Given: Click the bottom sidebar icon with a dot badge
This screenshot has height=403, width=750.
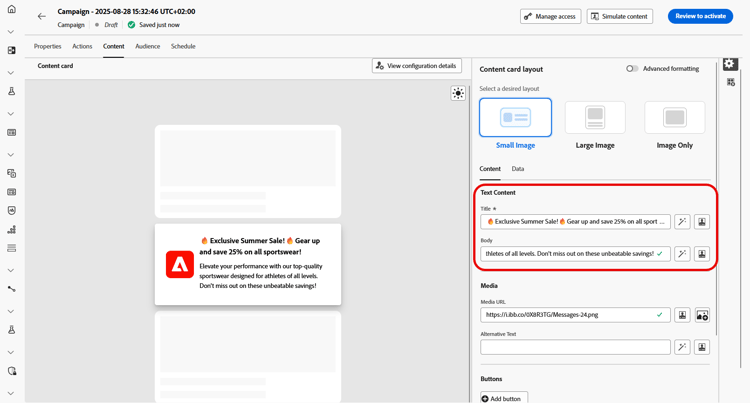Looking at the screenshot, I should [11, 371].
